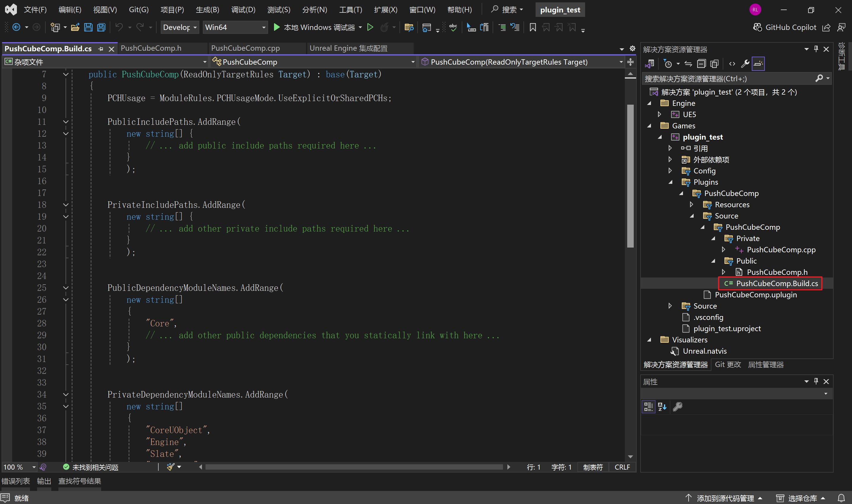Toggle Categorized view in the Properties panel
This screenshot has width=852, height=504.
(648, 406)
